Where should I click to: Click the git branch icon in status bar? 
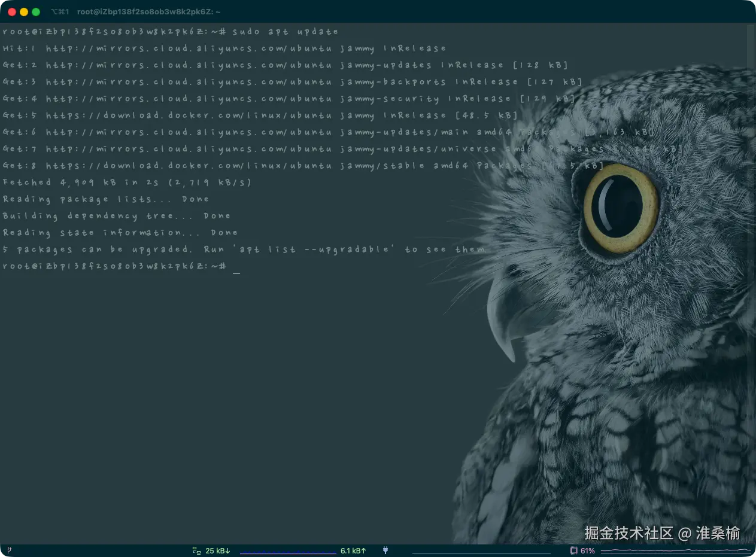coord(9,550)
